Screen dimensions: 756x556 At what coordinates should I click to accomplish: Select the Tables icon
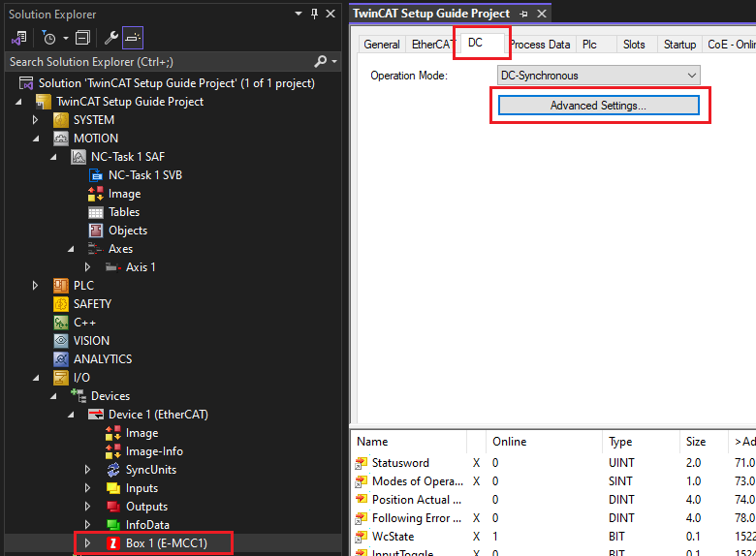95,212
